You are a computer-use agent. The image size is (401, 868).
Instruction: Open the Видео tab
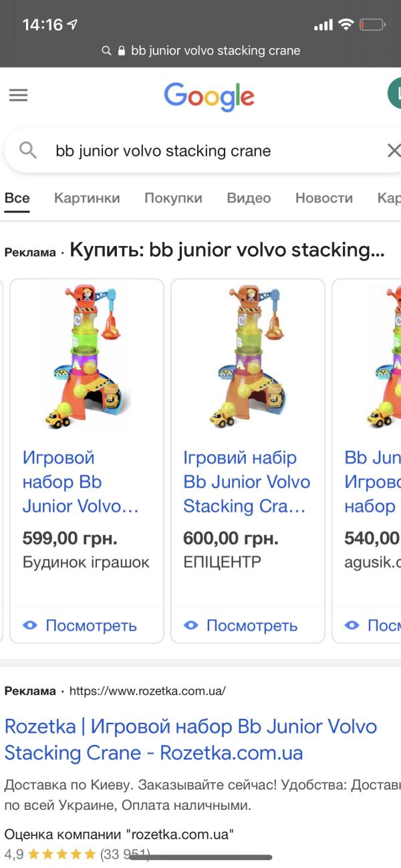[249, 198]
